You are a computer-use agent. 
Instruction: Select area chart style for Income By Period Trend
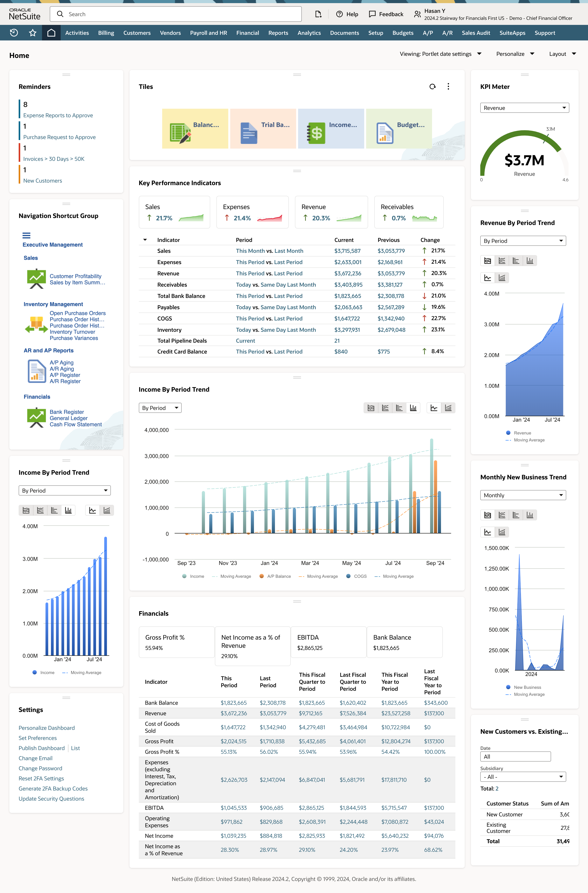pyautogui.click(x=371, y=408)
